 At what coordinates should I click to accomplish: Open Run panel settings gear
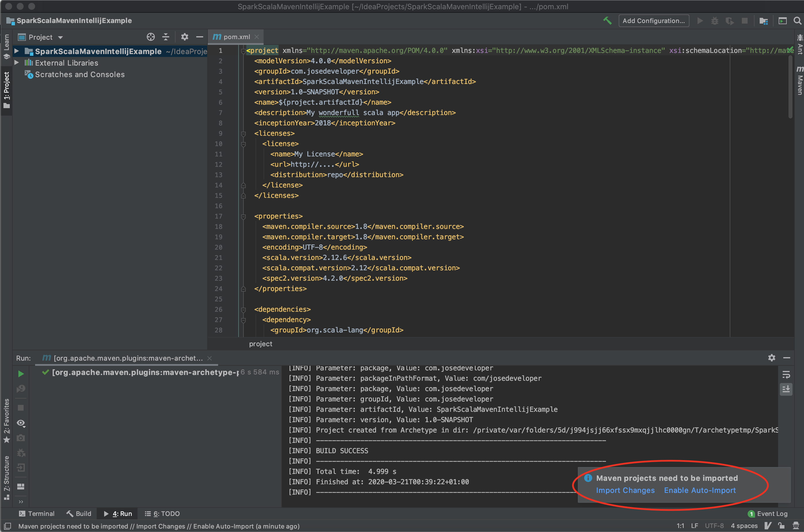772,358
